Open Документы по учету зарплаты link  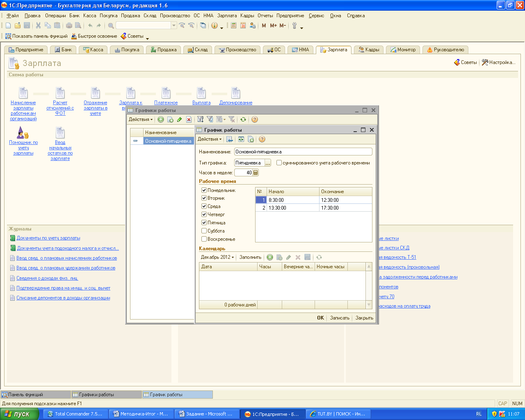click(48, 238)
